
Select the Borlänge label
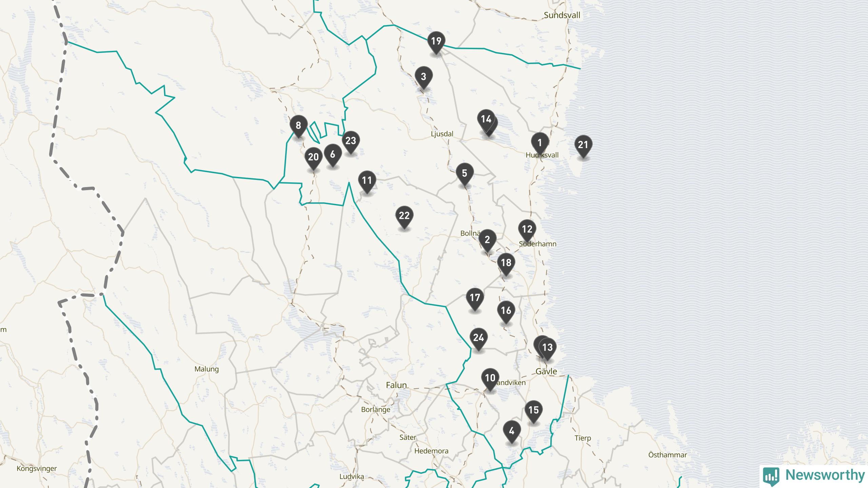(x=376, y=410)
